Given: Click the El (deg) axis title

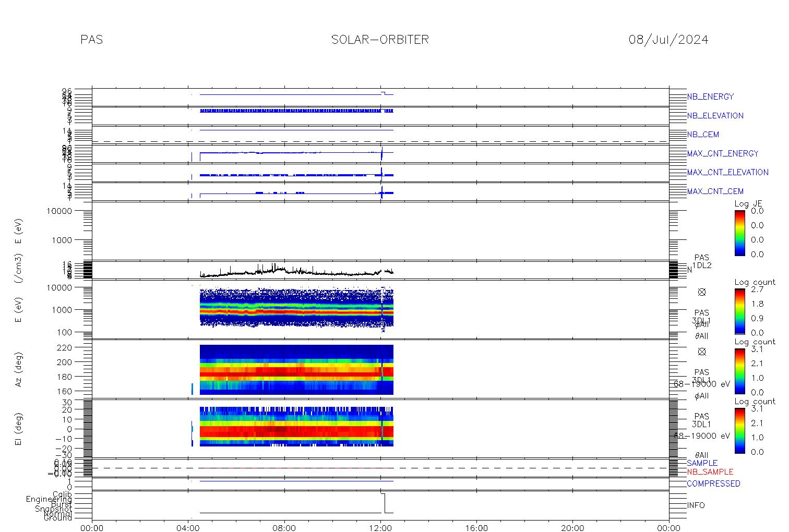Looking at the screenshot, I should click(x=18, y=429).
